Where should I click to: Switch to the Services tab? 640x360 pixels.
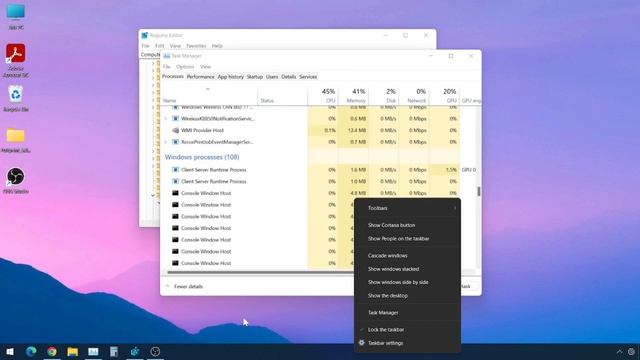click(x=308, y=77)
